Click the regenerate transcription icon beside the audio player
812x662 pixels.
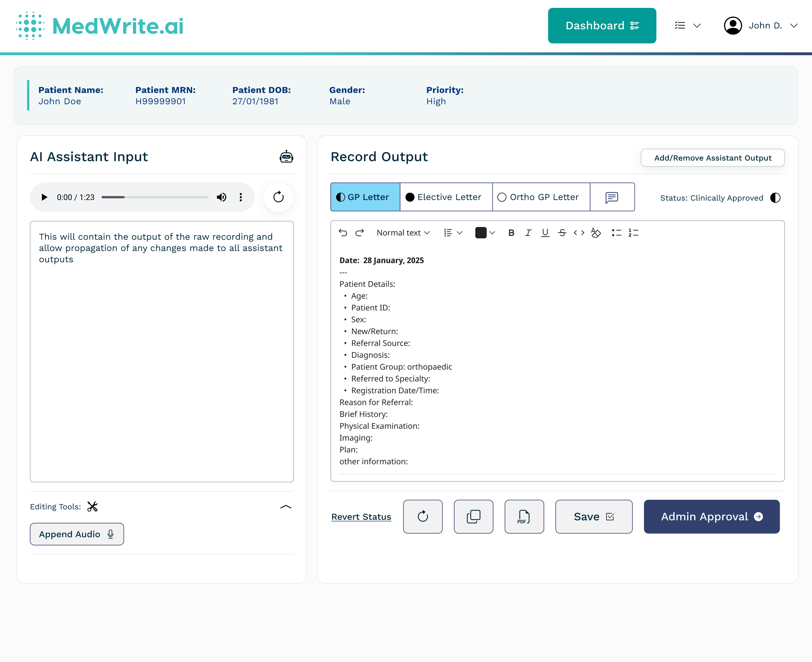[x=278, y=197]
